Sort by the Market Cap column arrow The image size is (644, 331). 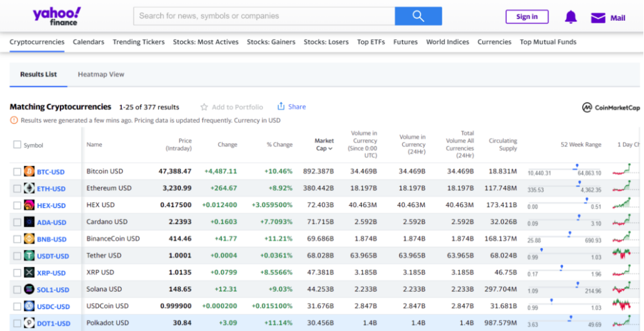pyautogui.click(x=331, y=149)
